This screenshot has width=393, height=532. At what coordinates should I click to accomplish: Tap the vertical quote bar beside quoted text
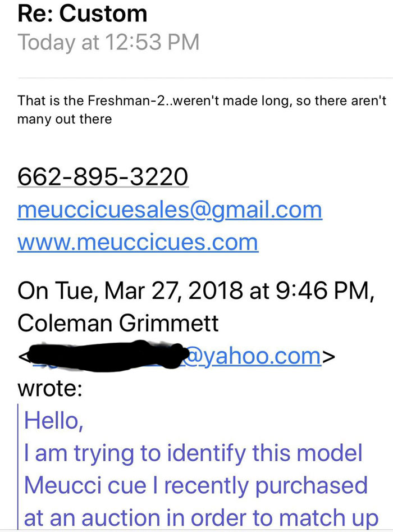coord(19,466)
